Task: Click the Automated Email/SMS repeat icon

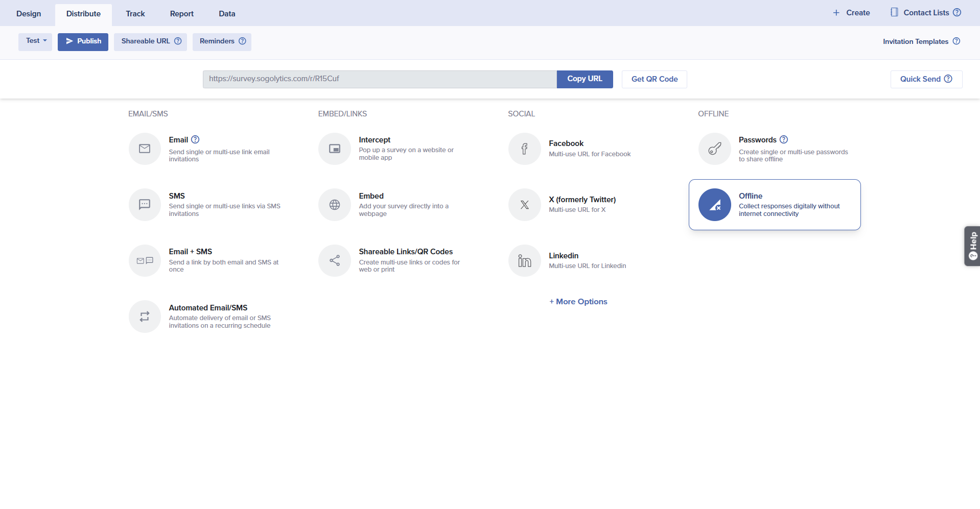Action: pyautogui.click(x=145, y=317)
